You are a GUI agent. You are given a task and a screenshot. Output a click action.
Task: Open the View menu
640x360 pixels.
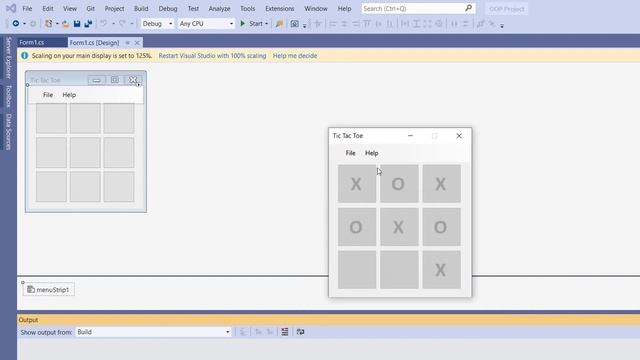(70, 8)
